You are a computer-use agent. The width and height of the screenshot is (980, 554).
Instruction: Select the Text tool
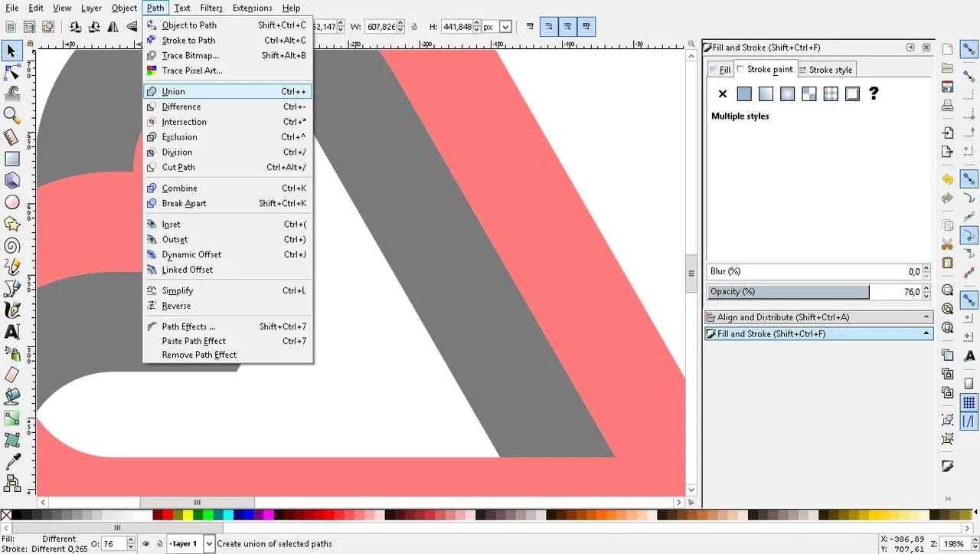coord(11,332)
